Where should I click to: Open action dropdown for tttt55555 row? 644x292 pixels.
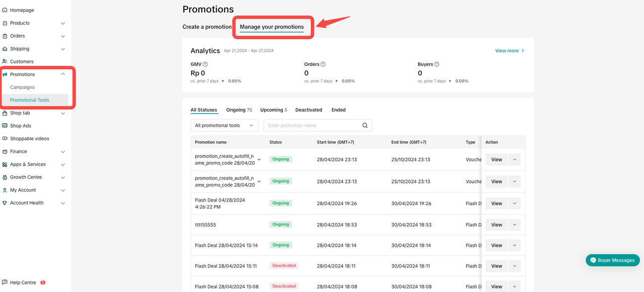[514, 225]
